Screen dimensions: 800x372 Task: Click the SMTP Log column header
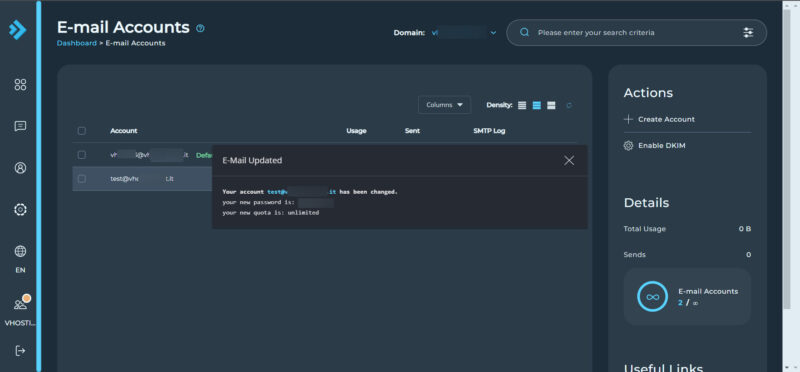tap(489, 131)
